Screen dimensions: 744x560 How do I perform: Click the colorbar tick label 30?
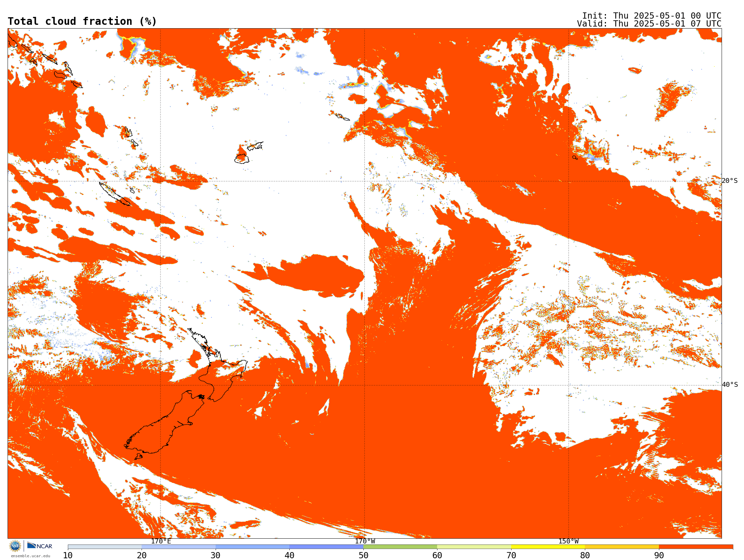(x=216, y=555)
